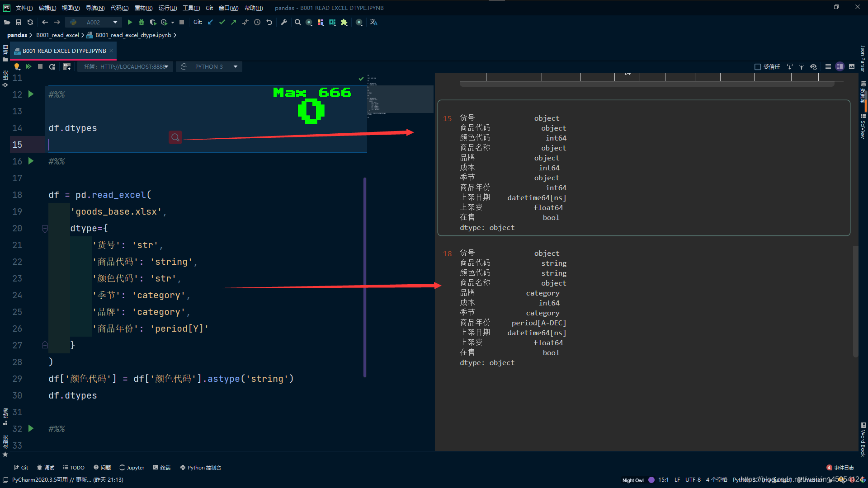This screenshot has width=868, height=488.
Task: Open the 文件(F) menu
Action: click(x=24, y=8)
